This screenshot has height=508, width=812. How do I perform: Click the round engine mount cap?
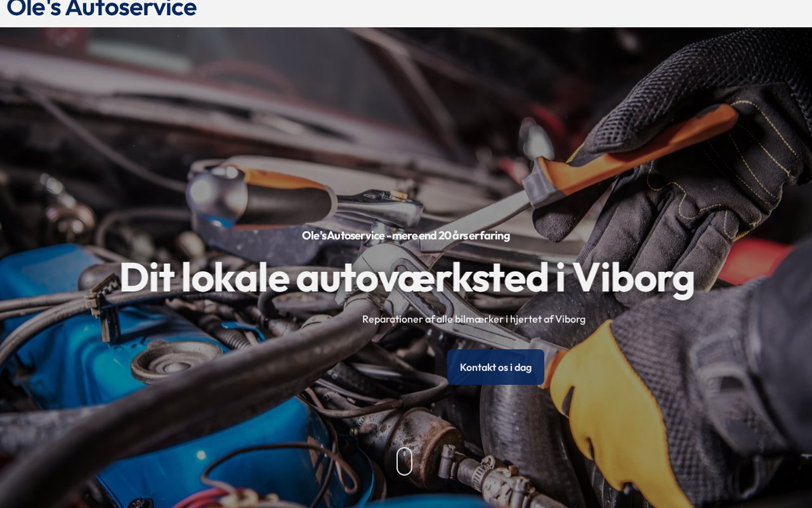[x=176, y=360]
